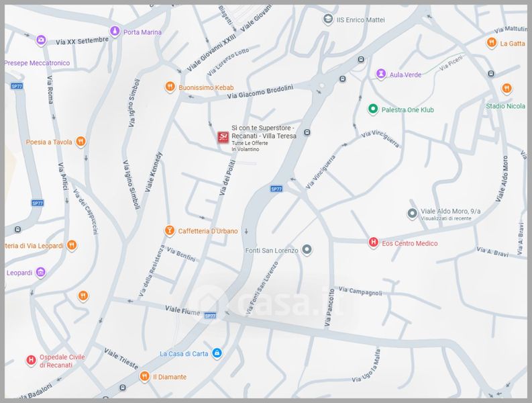The height and width of the screenshot is (403, 532).
Task: Select the Aula Verde purple pin
Action: point(380,74)
